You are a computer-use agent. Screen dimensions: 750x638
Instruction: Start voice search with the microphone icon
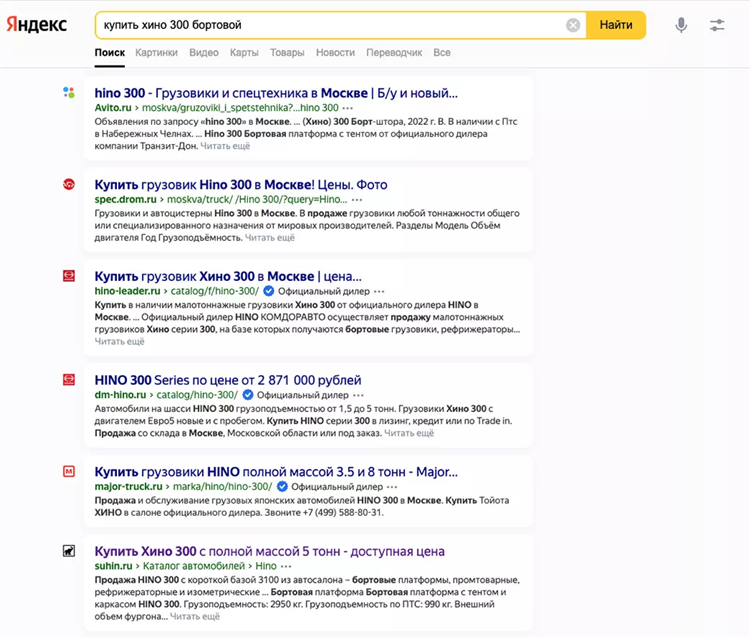pos(681,25)
